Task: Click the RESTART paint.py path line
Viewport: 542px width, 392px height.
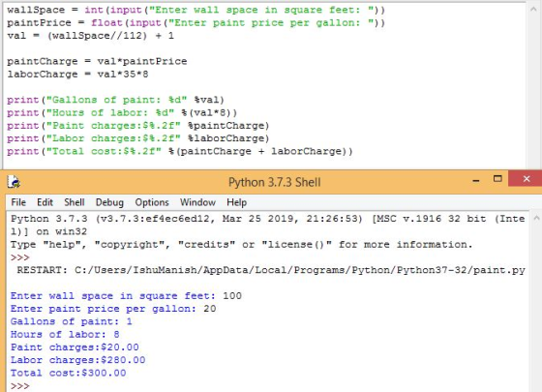Action: pyautogui.click(x=271, y=270)
